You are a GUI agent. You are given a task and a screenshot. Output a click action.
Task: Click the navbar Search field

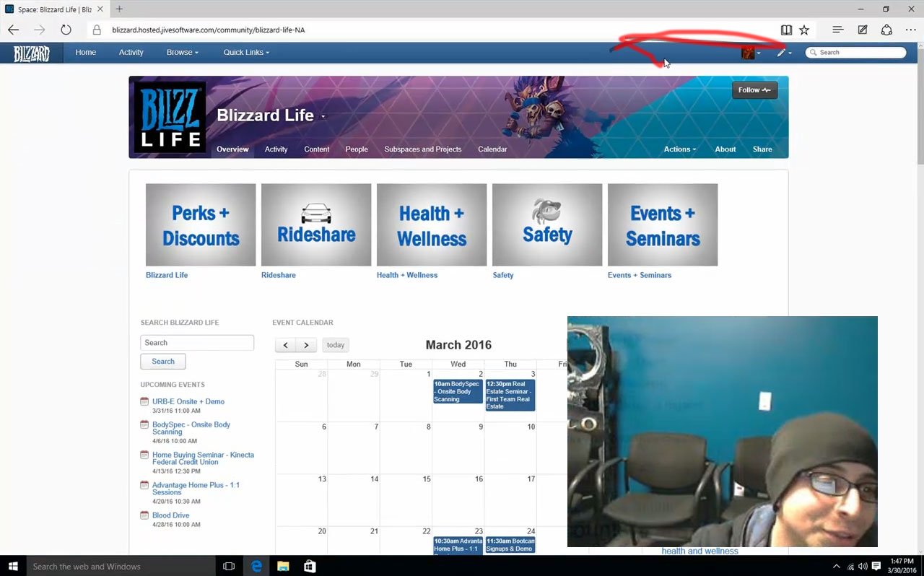click(x=856, y=53)
